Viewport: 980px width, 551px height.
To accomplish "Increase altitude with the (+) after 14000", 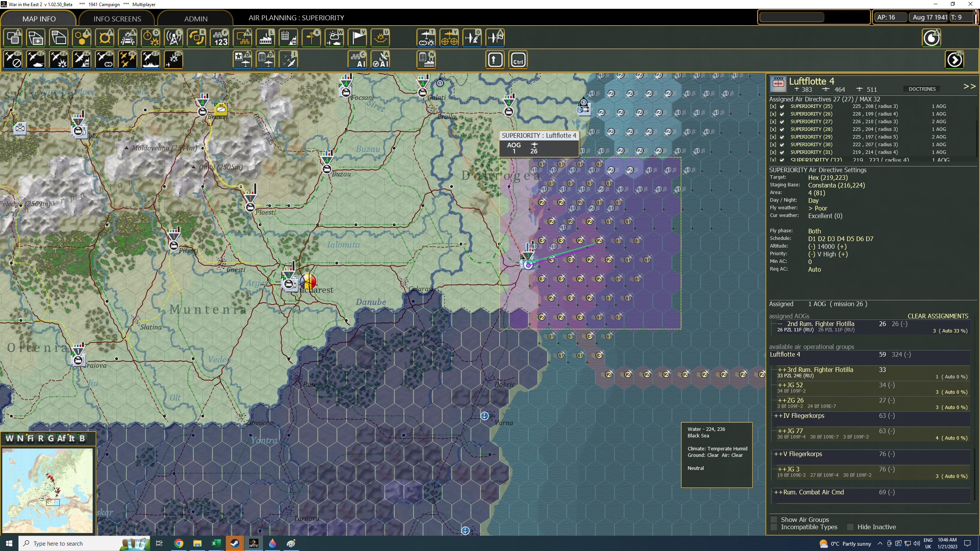I will 842,246.
